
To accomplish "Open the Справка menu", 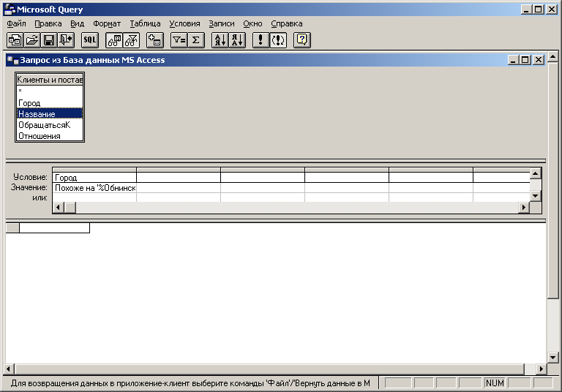I will pos(287,23).
